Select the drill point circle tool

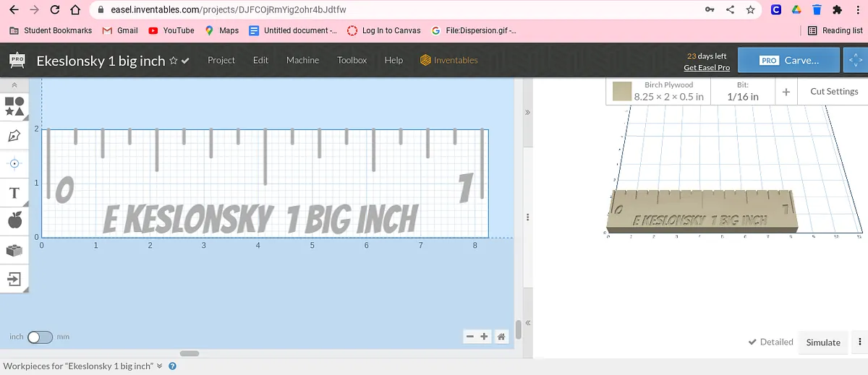(x=14, y=164)
